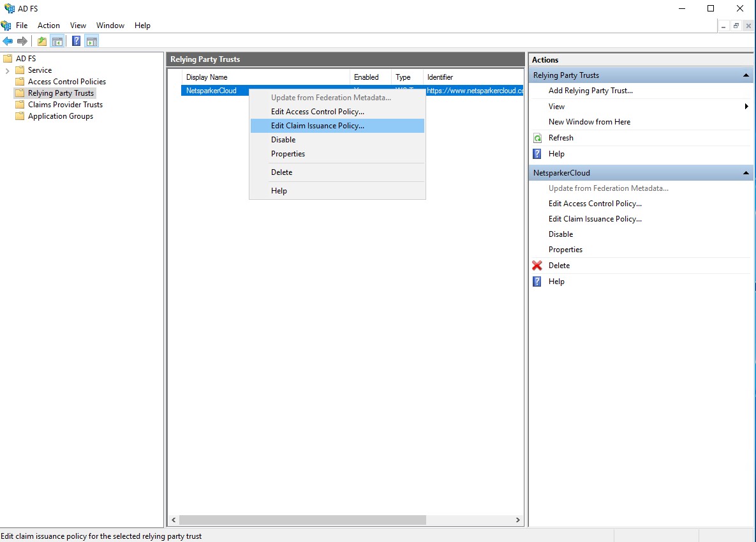Click New Window from Here action
The image size is (756, 542).
(x=589, y=122)
